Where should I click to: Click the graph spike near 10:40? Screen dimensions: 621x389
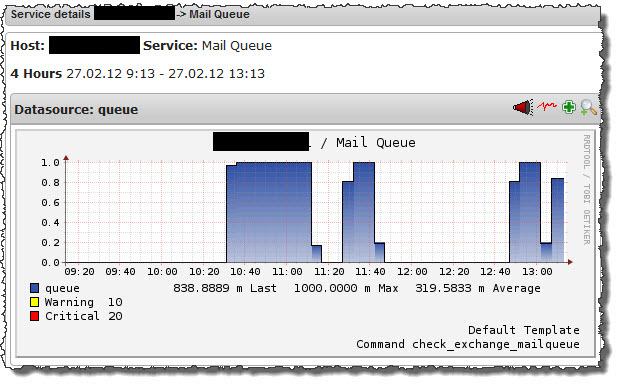coord(269,212)
